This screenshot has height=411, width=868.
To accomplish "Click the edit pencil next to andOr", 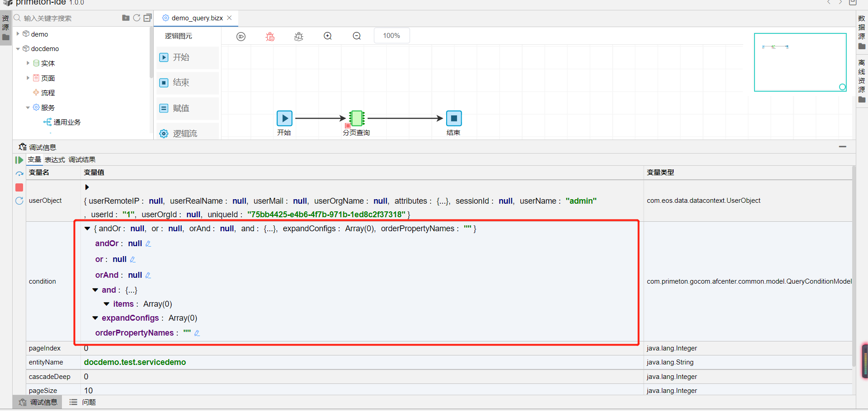I will (x=148, y=244).
